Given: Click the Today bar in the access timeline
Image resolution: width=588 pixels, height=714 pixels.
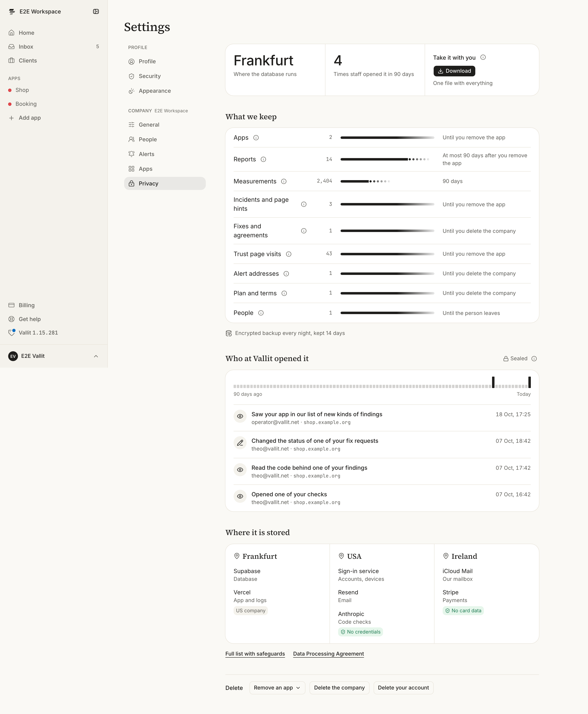Looking at the screenshot, I should click(x=529, y=382).
